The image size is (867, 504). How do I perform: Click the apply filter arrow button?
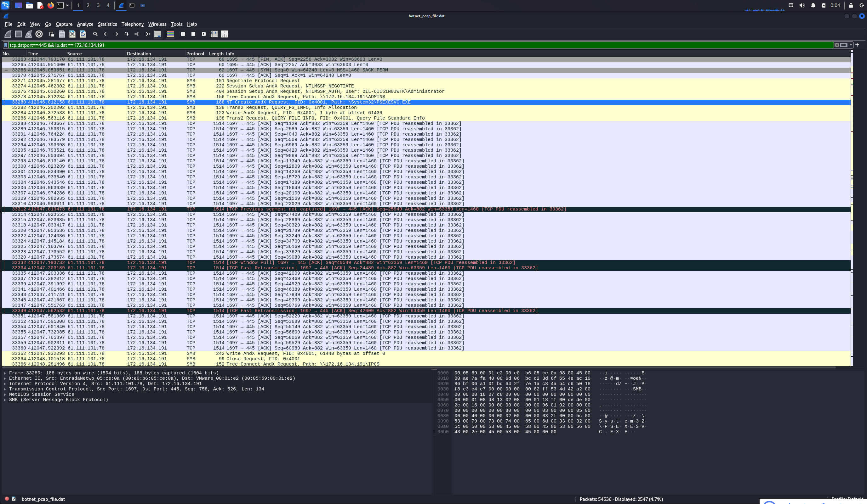coord(844,45)
